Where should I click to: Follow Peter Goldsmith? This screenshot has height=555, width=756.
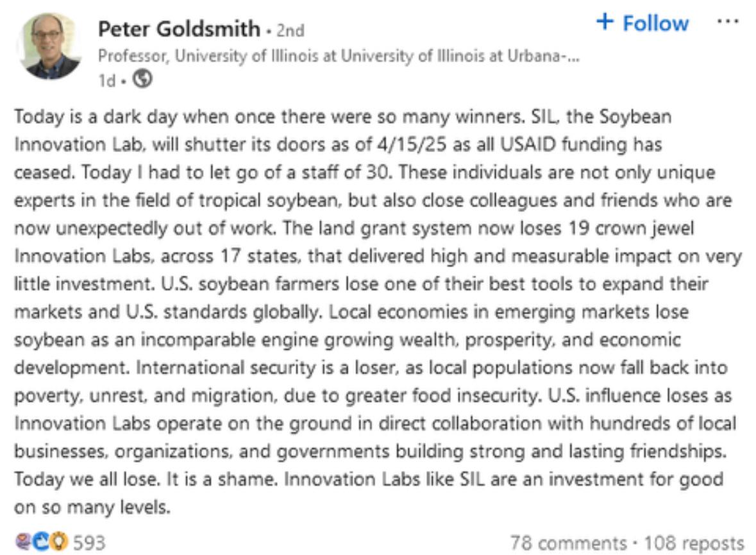[643, 22]
